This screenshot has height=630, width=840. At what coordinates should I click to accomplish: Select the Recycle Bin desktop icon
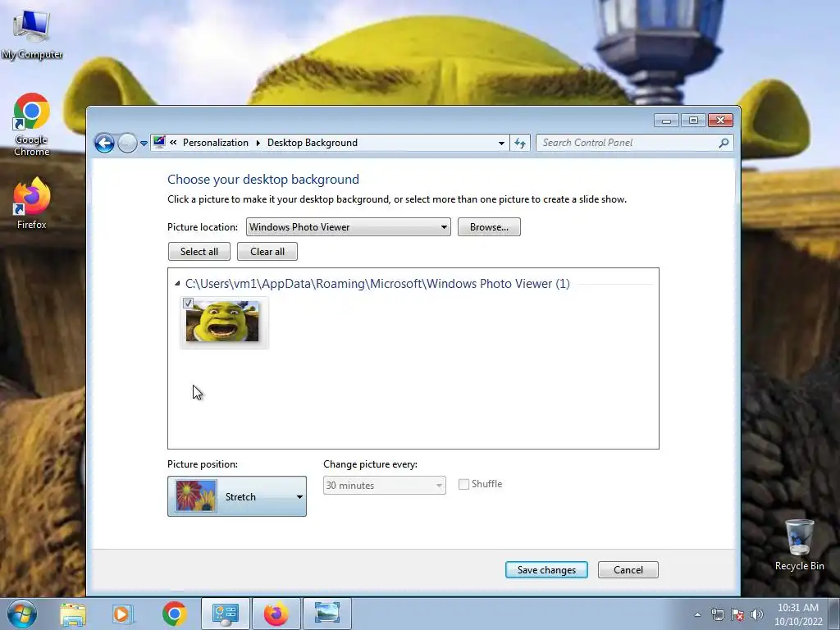pyautogui.click(x=799, y=545)
